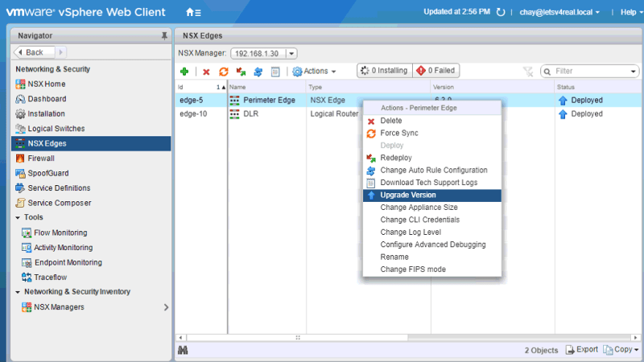The width and height of the screenshot is (644, 362).
Task: Open the NSX Manager IP dropdown
Action: click(291, 53)
